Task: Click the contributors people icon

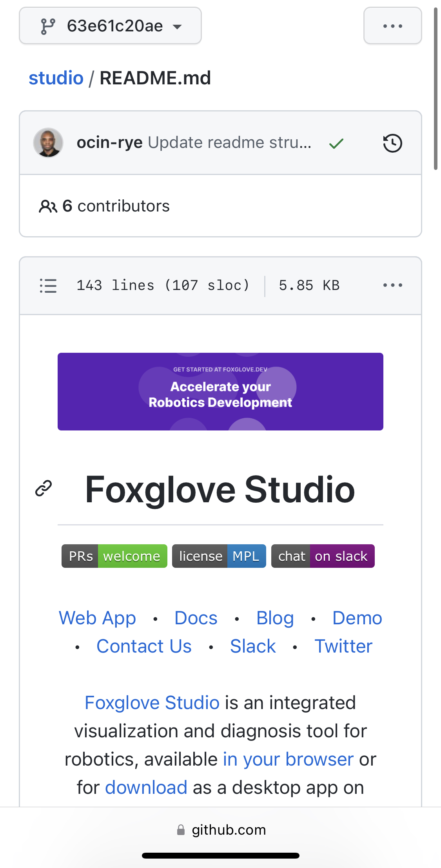Action: coord(48,206)
